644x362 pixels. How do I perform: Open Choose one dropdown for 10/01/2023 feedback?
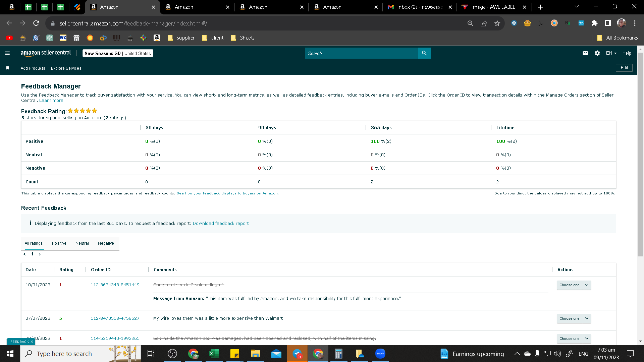[574, 285]
